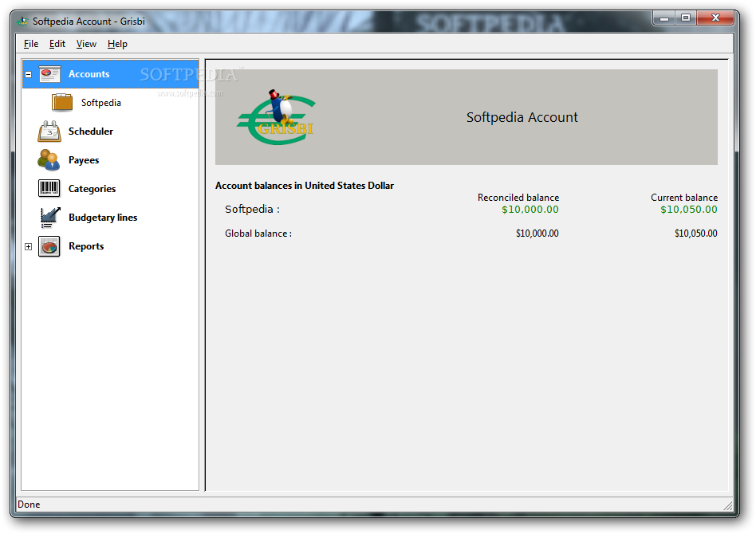Open the File menu

[x=31, y=44]
